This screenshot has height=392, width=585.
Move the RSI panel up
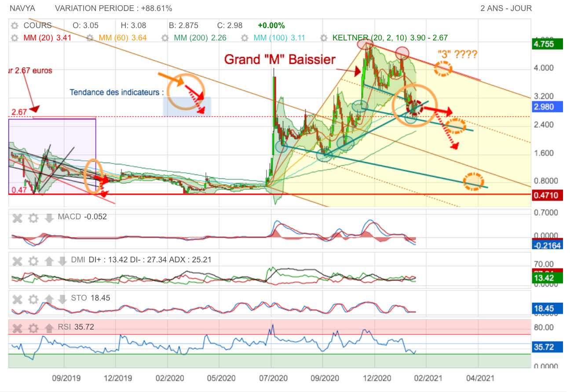click(x=49, y=328)
